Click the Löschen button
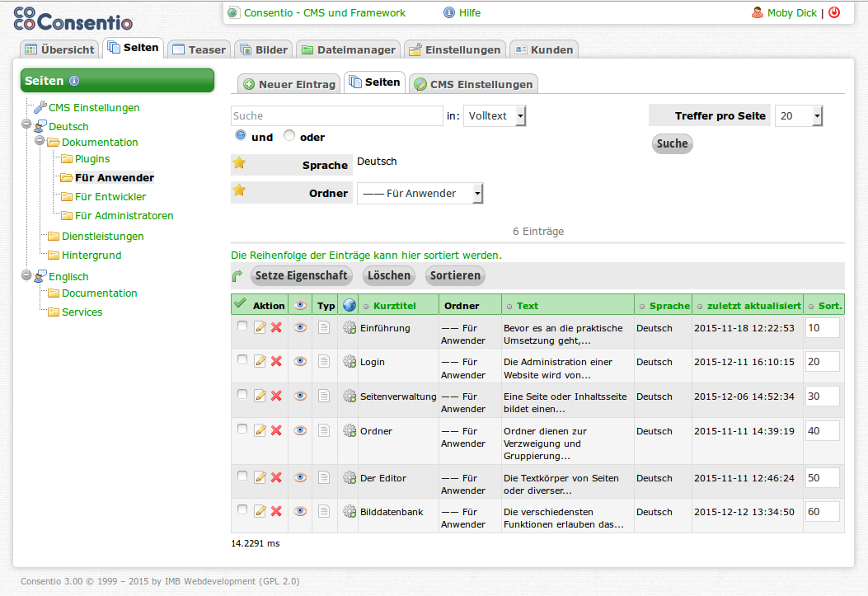 [388, 275]
